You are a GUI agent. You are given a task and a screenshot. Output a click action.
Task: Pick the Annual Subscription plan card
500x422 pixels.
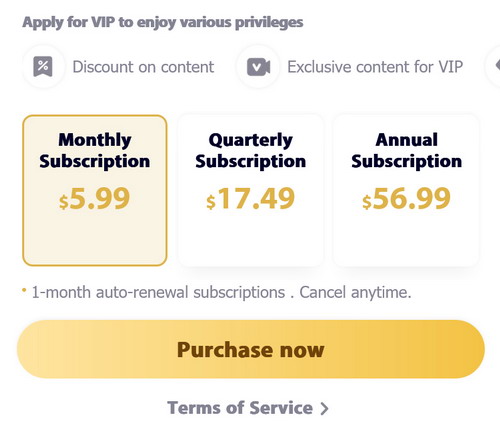click(x=406, y=190)
